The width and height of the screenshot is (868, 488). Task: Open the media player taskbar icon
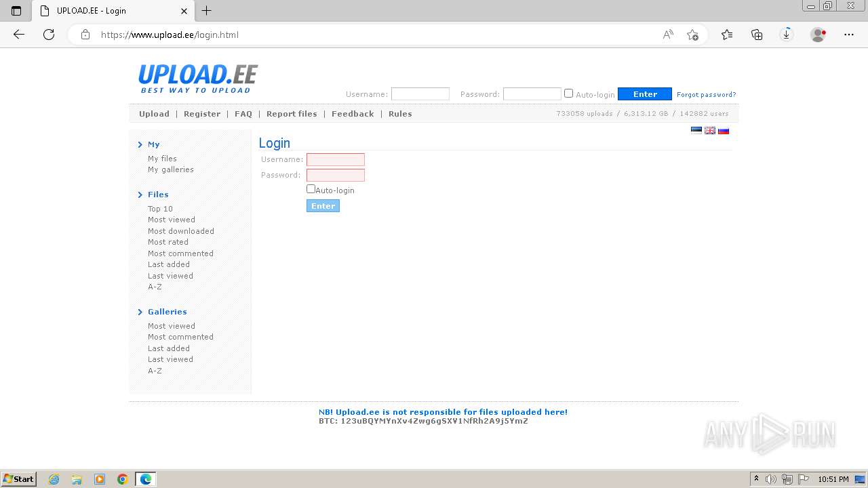click(x=100, y=479)
